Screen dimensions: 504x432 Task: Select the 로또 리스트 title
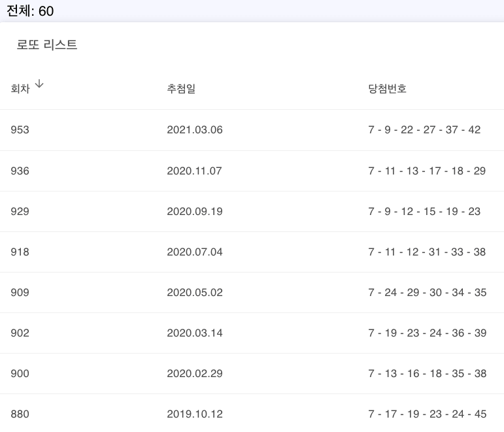(47, 44)
